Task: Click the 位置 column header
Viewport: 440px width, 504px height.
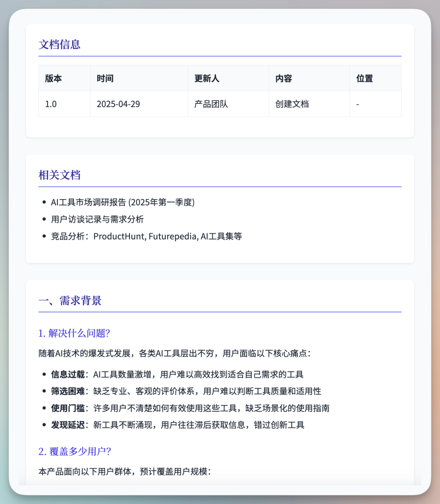Action: pyautogui.click(x=365, y=78)
